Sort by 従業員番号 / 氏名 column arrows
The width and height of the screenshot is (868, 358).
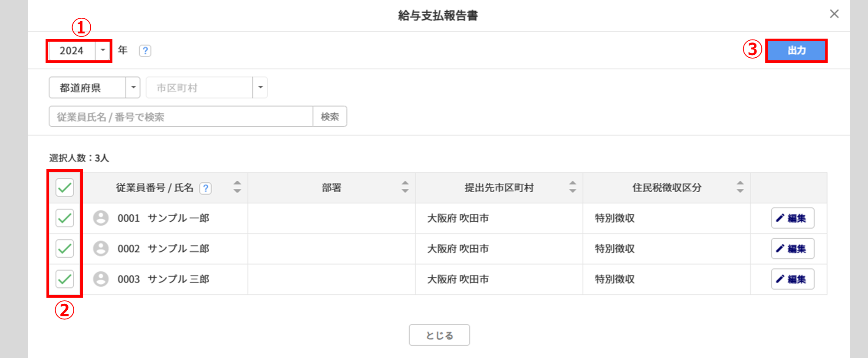(237, 187)
